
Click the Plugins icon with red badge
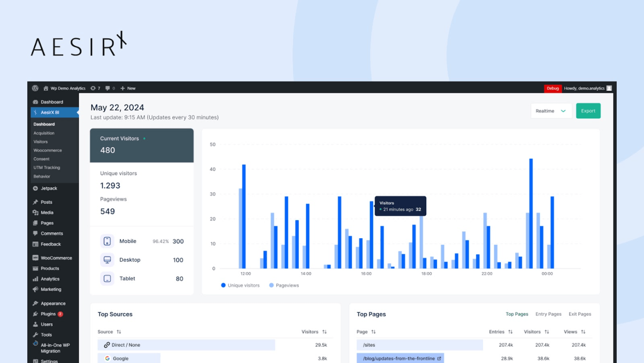(x=35, y=314)
